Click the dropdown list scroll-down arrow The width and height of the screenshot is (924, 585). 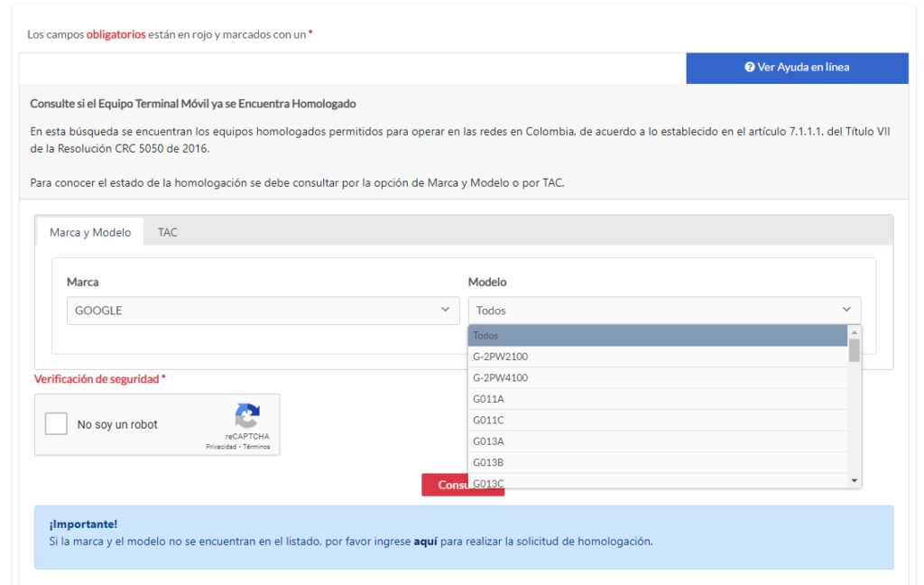click(x=855, y=481)
